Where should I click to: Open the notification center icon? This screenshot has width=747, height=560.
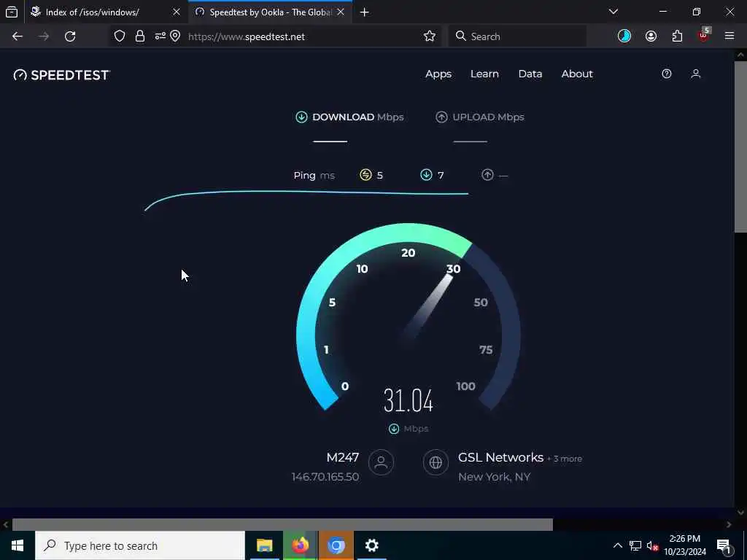[x=724, y=545]
